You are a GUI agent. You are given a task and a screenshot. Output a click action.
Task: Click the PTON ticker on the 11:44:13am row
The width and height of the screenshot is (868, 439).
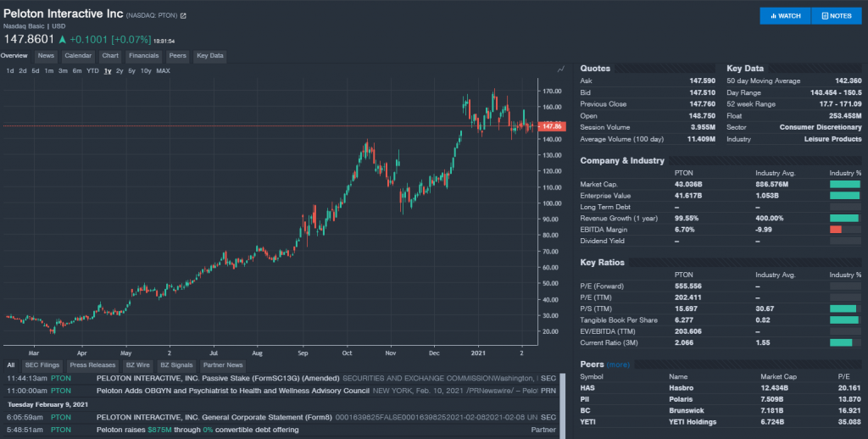click(x=61, y=379)
